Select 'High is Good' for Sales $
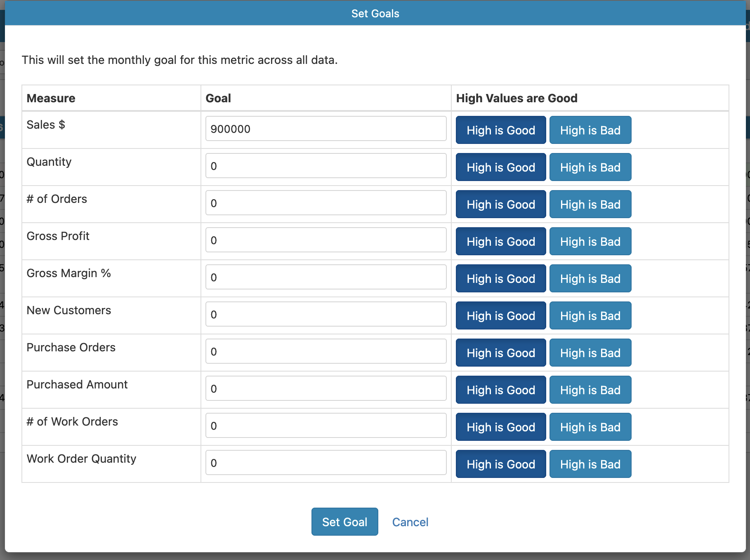 [500, 130]
